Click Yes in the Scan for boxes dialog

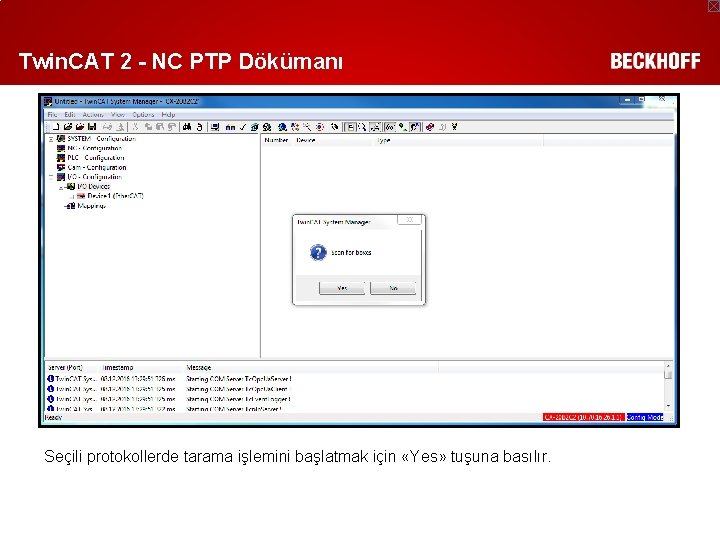[x=342, y=288]
